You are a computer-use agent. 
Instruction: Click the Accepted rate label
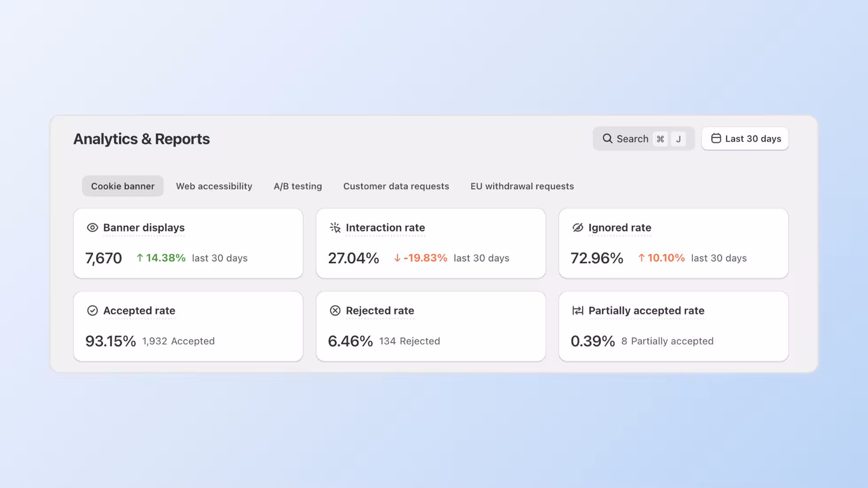139,310
